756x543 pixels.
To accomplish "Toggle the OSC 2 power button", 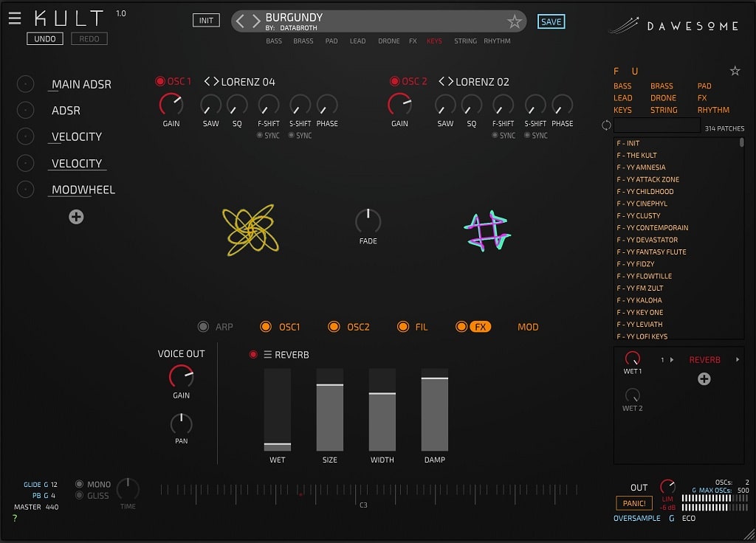I will tap(394, 81).
